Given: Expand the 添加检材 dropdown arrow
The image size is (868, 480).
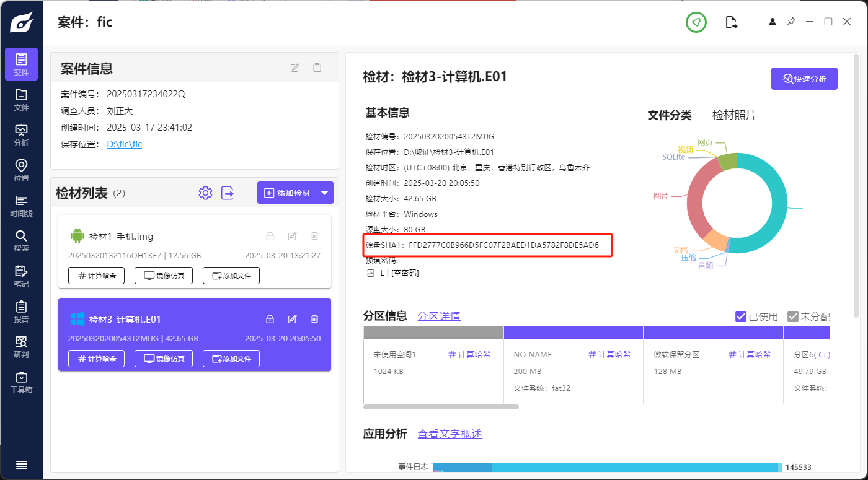Looking at the screenshot, I should pyautogui.click(x=325, y=193).
